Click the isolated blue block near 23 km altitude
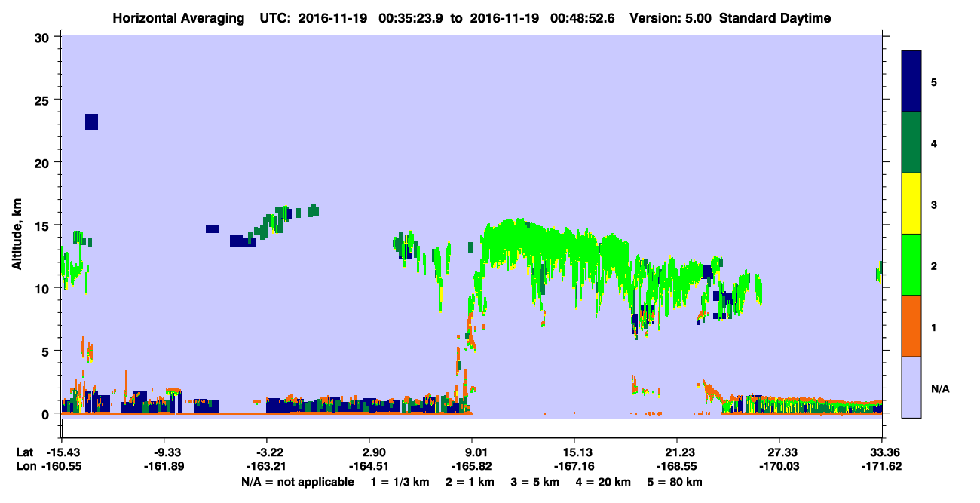The width and height of the screenshot is (980, 503). point(91,122)
